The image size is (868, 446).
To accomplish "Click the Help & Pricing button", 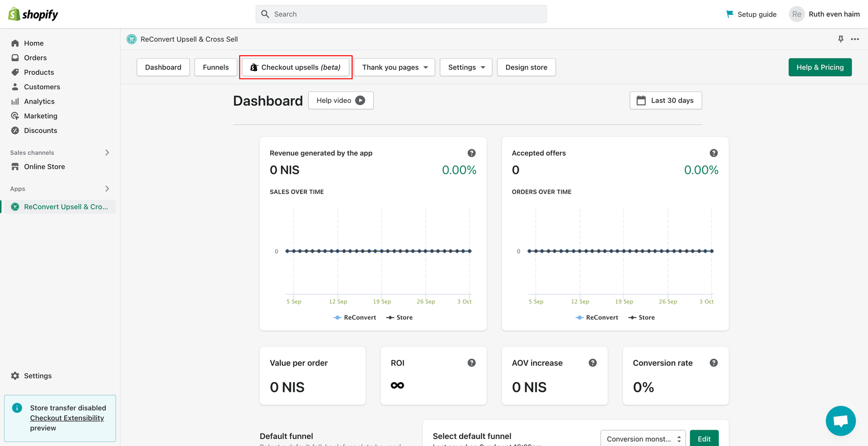I will tap(820, 67).
